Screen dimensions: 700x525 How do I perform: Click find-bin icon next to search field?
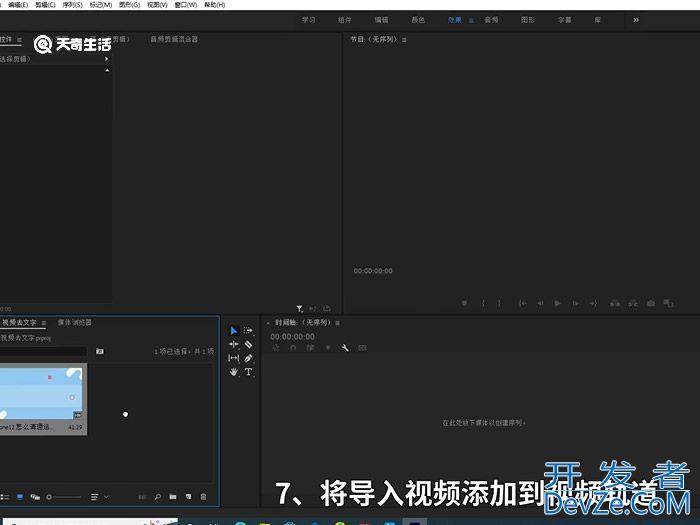pos(100,352)
